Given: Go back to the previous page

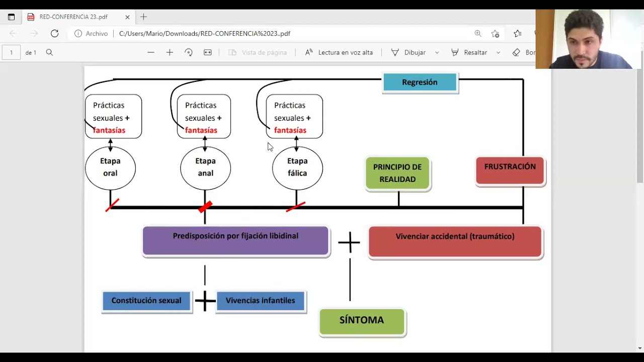Looking at the screenshot, I should (13, 34).
